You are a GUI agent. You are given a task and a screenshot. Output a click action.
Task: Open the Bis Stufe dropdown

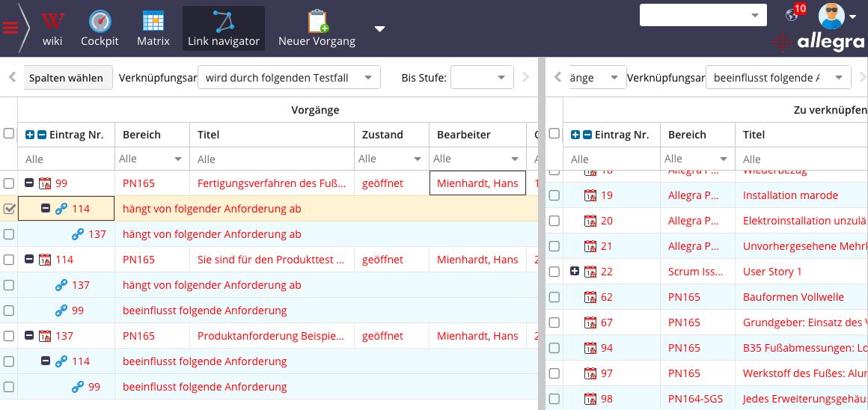[482, 78]
